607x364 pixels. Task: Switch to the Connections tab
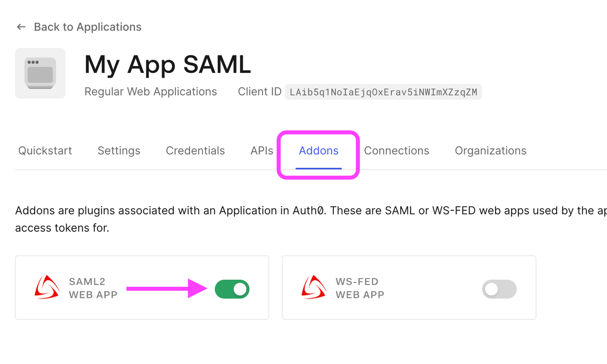396,150
